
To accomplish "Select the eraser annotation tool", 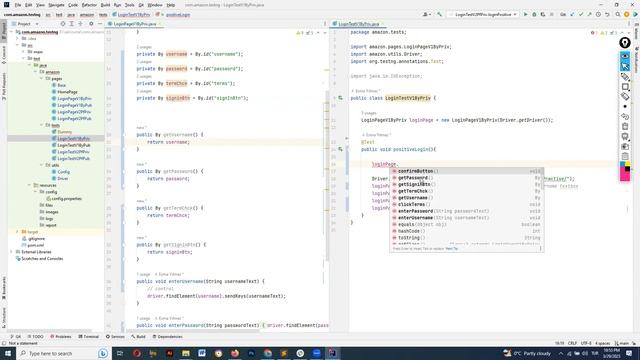I will (x=625, y=96).
